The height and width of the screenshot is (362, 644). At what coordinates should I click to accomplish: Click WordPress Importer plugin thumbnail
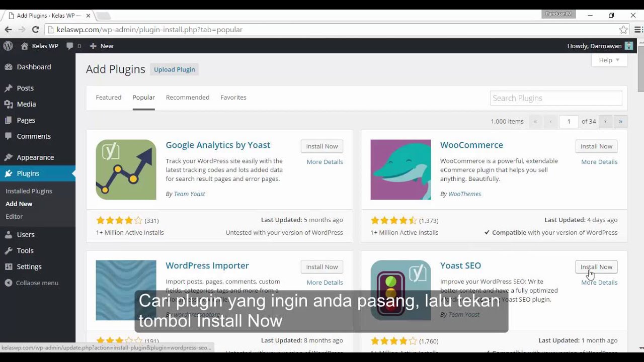pos(126,290)
